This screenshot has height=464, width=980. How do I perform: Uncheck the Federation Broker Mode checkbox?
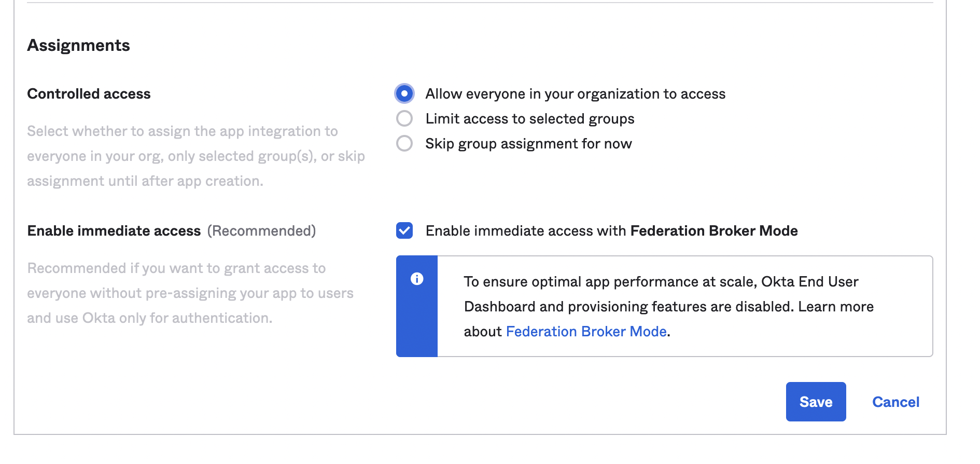point(404,230)
